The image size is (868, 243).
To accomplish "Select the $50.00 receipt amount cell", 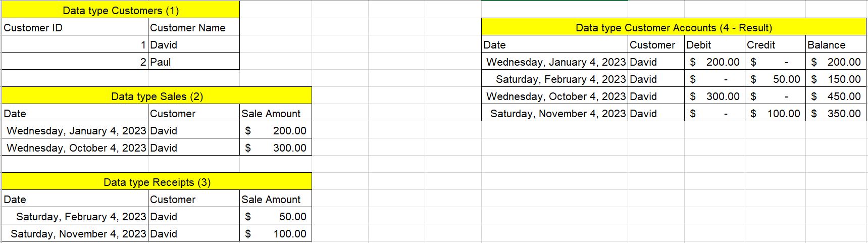I will click(x=276, y=216).
